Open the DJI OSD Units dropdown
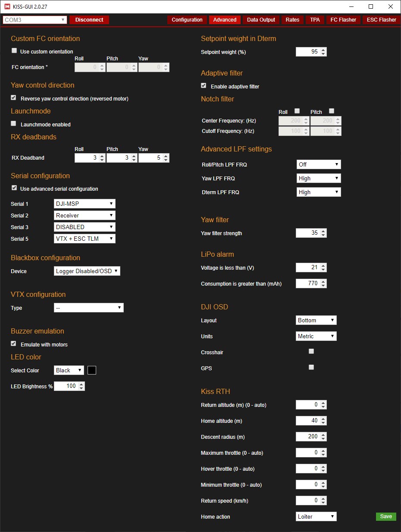The height and width of the screenshot is (532, 401). pos(316,336)
